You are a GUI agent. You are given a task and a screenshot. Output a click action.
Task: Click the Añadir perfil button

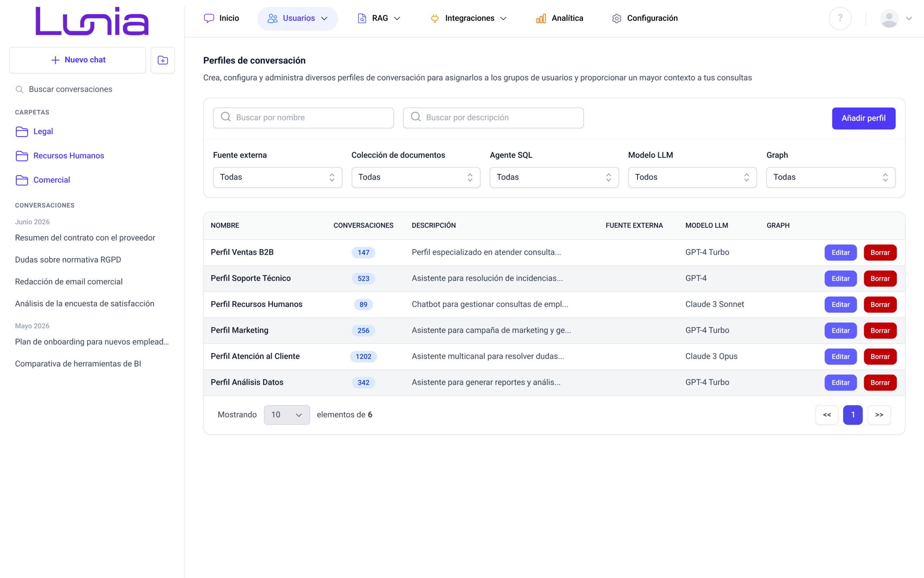pos(864,118)
